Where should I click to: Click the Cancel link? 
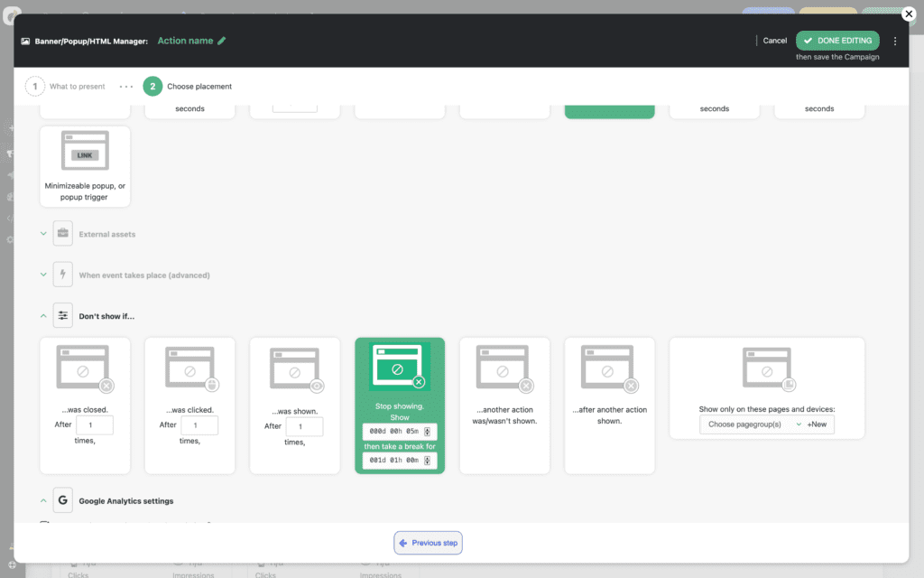(774, 41)
